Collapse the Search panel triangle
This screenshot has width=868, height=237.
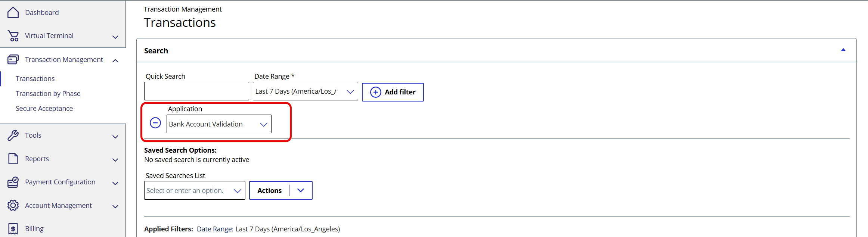click(x=843, y=50)
